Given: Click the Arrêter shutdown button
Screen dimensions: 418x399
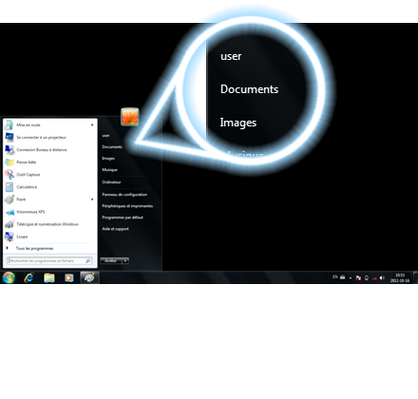Looking at the screenshot, I should (111, 261).
